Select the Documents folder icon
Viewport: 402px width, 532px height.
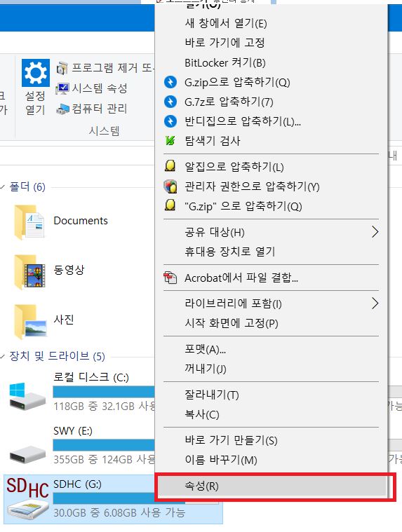pyautogui.click(x=29, y=222)
